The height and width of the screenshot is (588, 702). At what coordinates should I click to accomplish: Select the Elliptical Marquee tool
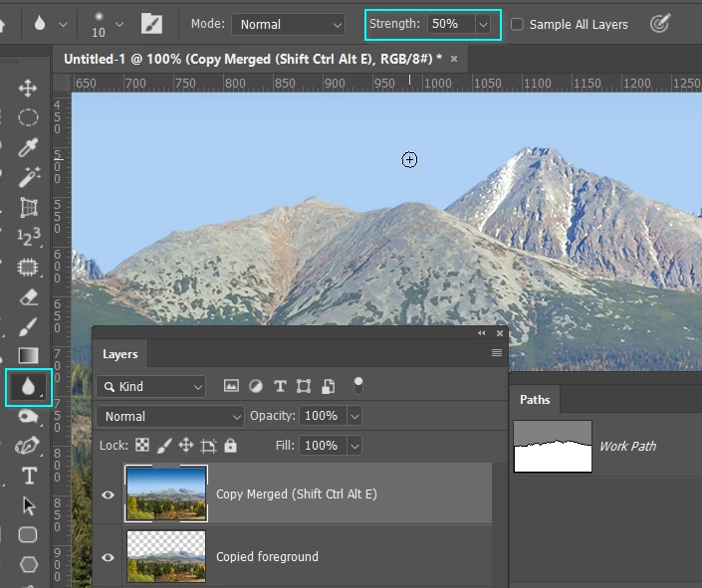[28, 117]
